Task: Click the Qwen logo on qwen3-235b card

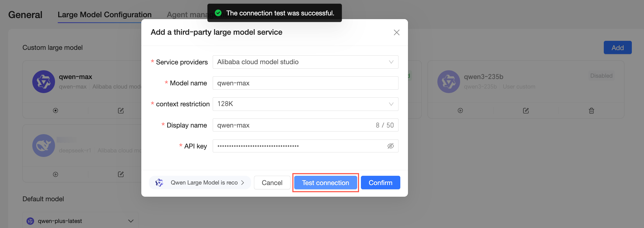Action: click(x=449, y=82)
